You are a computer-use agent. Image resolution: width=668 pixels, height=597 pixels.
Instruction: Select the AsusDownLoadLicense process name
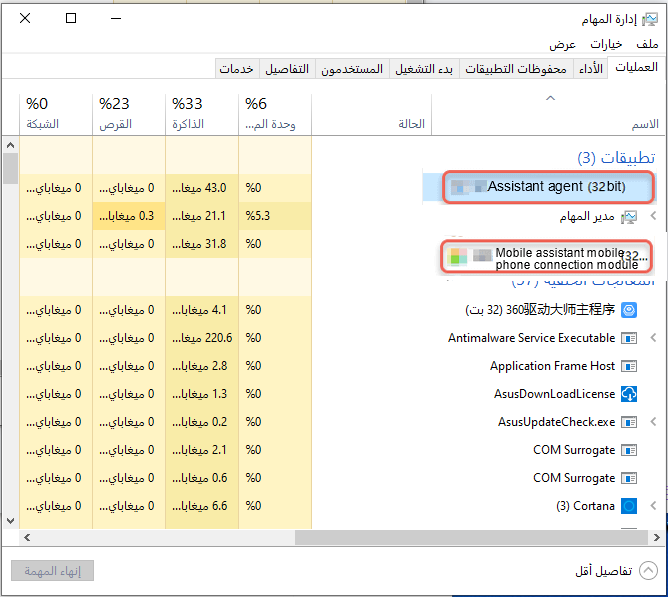tap(554, 394)
